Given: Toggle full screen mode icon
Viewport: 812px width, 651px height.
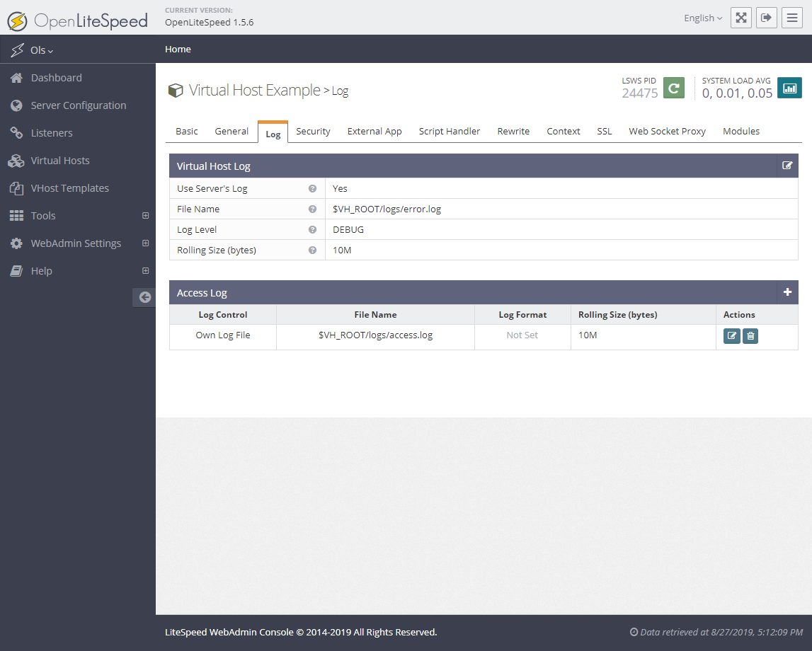Looking at the screenshot, I should point(741,18).
